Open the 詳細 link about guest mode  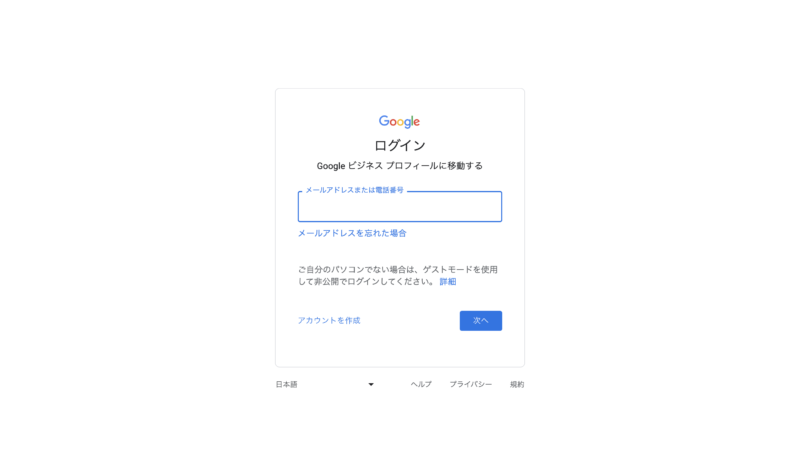coord(447,282)
